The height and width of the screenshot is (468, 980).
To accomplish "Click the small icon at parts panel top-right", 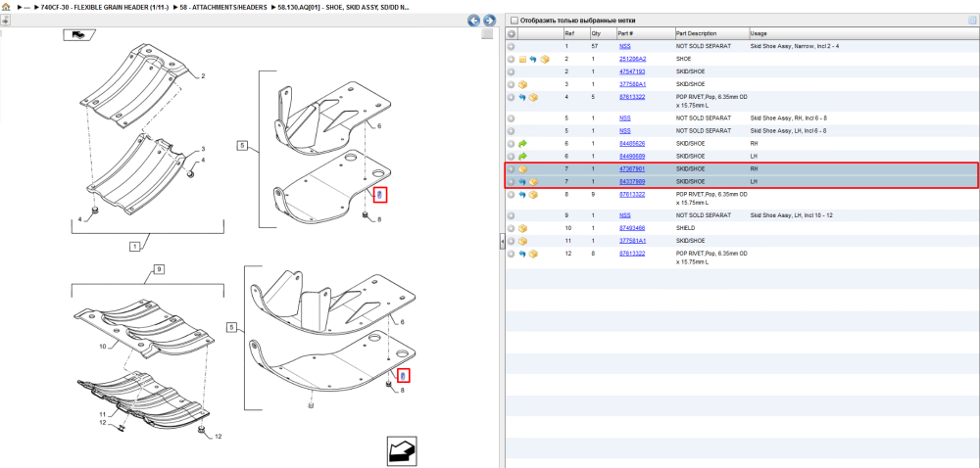I will 972,20.
